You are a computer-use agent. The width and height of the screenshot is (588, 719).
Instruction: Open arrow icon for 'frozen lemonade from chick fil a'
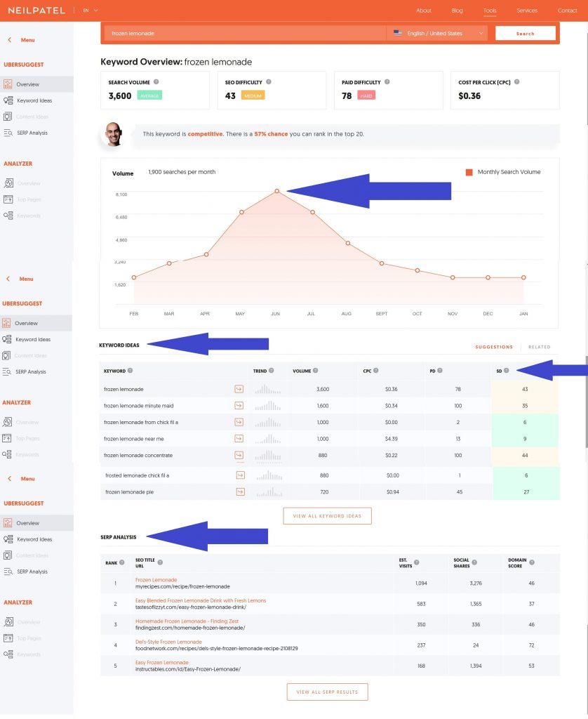pos(239,422)
